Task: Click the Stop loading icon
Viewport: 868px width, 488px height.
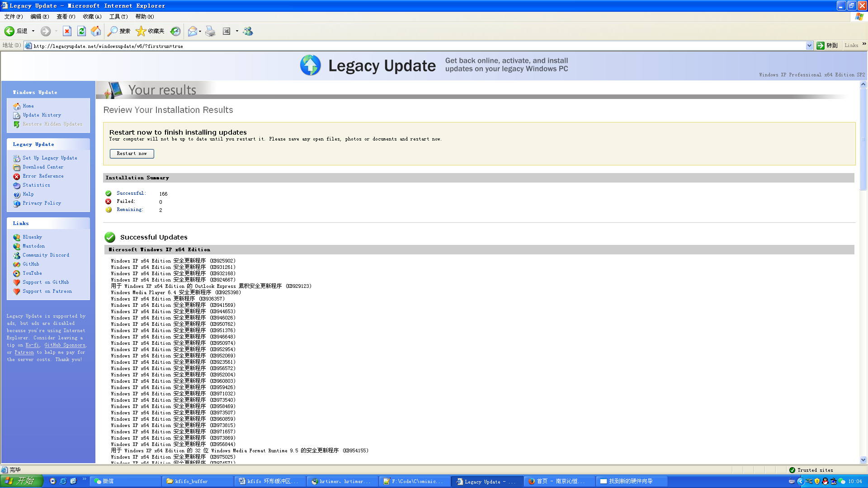Action: pos(67,31)
